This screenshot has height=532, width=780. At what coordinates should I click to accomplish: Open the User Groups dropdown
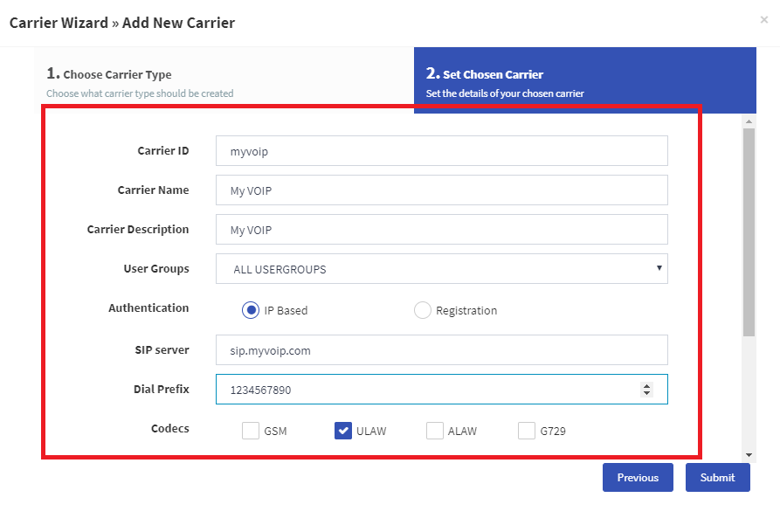coord(442,269)
